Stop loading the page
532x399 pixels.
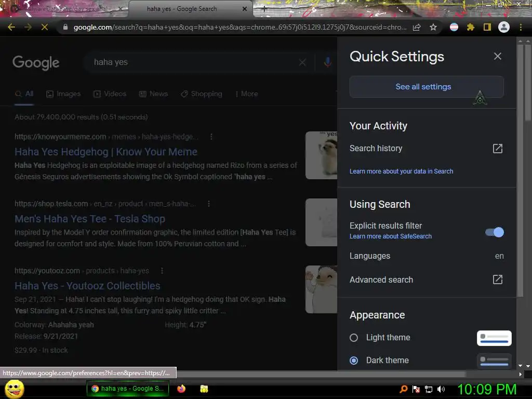coord(45,27)
